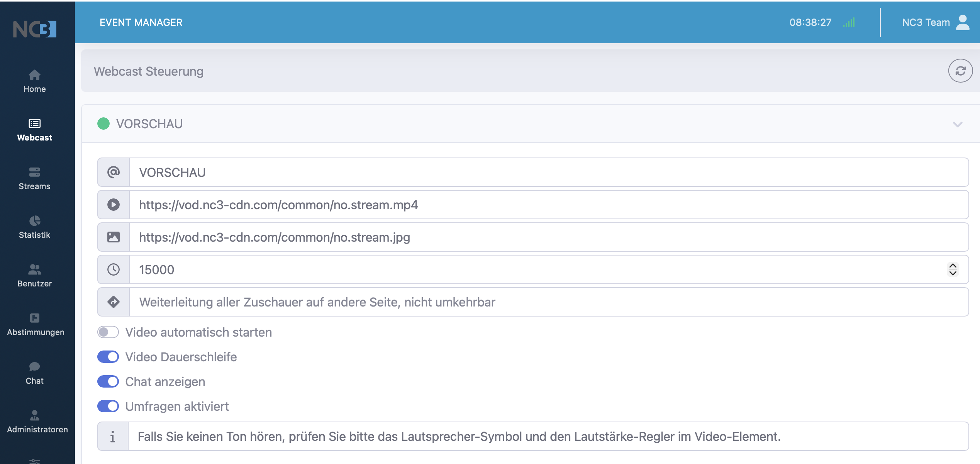Open the Webcast sidebar section
The height and width of the screenshot is (464, 980).
pos(34,130)
